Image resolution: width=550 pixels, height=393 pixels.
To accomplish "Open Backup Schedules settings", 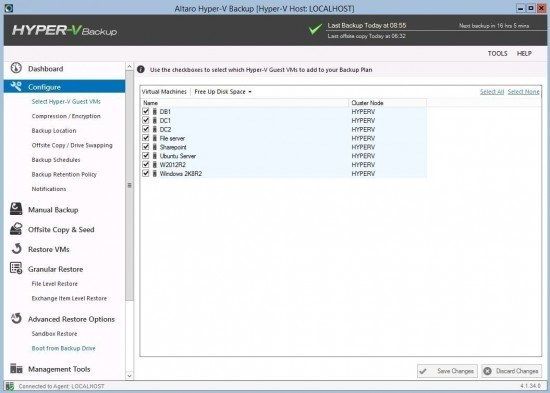I will (56, 160).
